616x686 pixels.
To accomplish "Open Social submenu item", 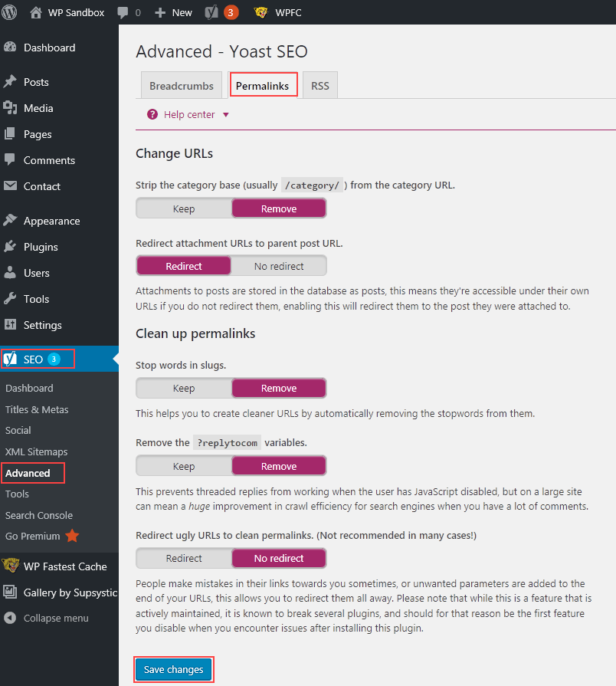I will coord(18,430).
